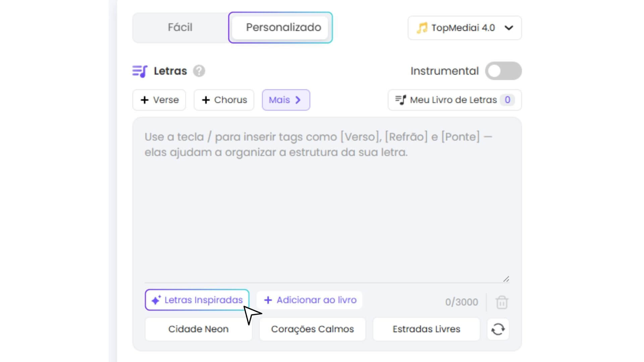644x362 pixels.
Task: Click the sparkle icon on Letras Inspiradas
Action: click(x=156, y=300)
